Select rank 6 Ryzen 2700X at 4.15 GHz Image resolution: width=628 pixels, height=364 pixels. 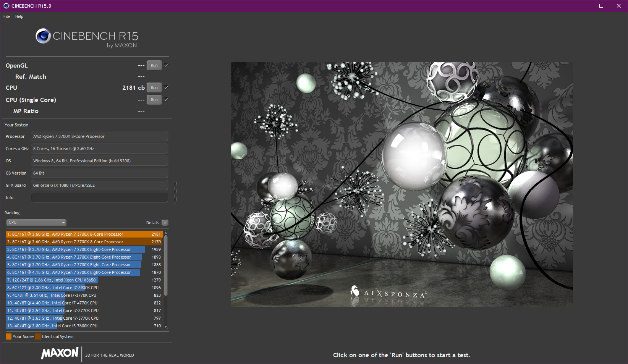point(84,272)
